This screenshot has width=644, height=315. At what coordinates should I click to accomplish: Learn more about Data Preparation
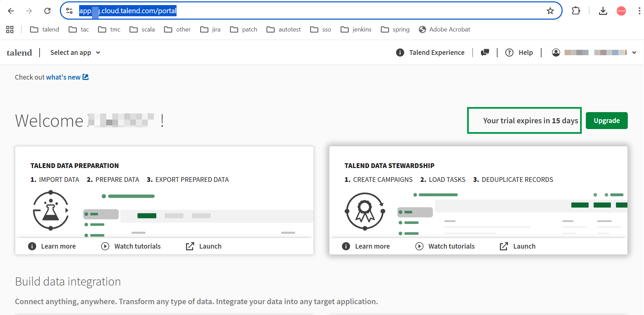tap(52, 246)
